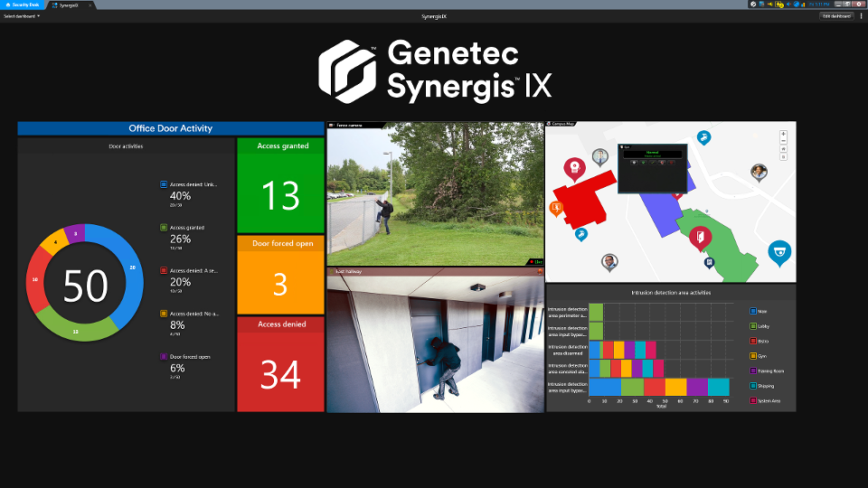
Task: Click the green Access granted tile
Action: [280, 186]
